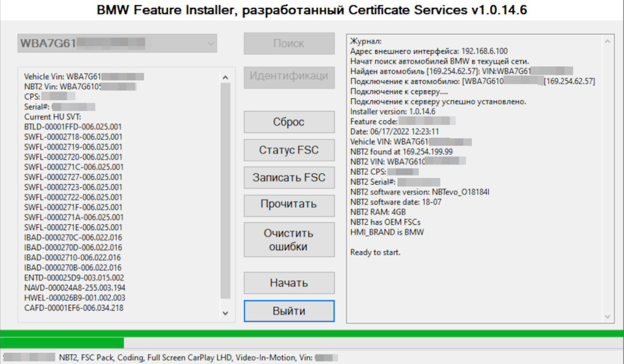Click log line NBT2 software version: NBTevo_O18184I
The image size is (624, 364).
point(420,192)
